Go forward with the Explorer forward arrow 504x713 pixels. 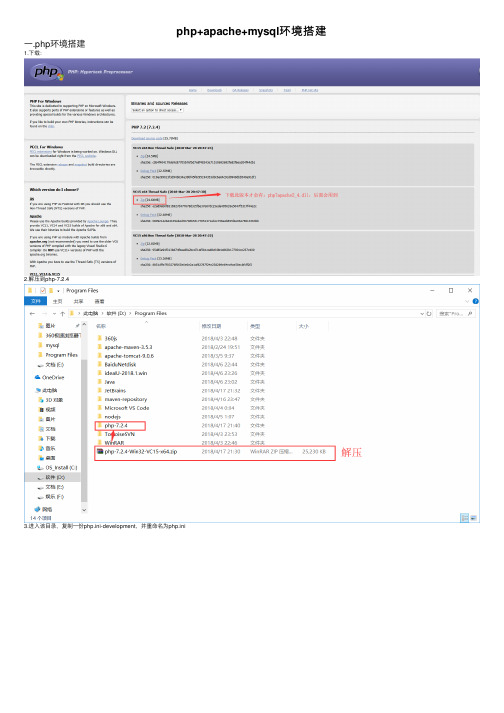tap(44, 313)
